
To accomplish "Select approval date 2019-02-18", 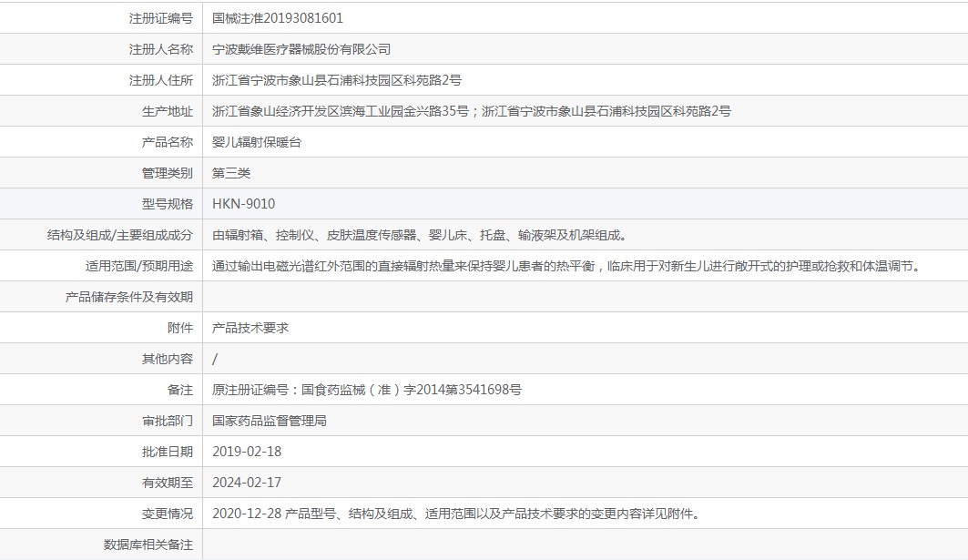I will tap(246, 452).
